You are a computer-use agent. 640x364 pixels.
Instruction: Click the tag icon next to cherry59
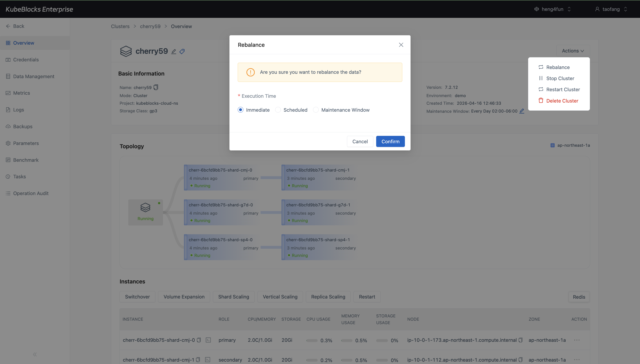(182, 52)
